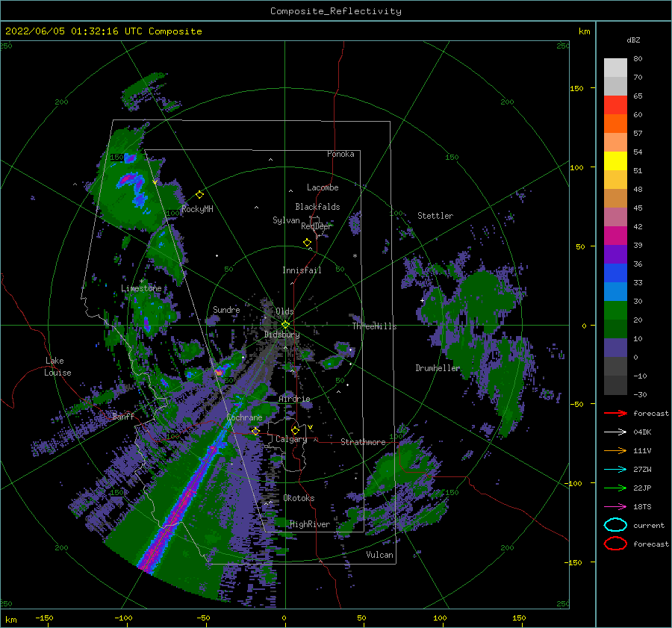Click the Sylvan label
The width and height of the screenshot is (672, 628).
click(x=286, y=220)
